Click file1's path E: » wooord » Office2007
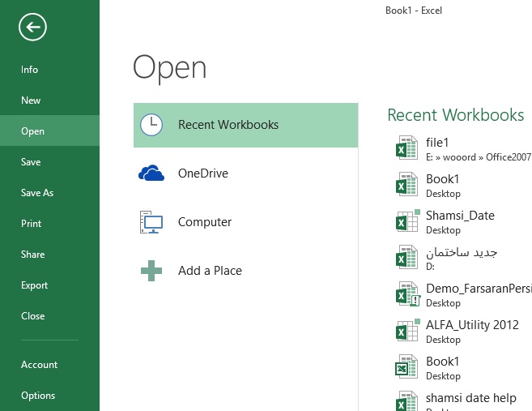Screen dimensions: 532x411 479,157
